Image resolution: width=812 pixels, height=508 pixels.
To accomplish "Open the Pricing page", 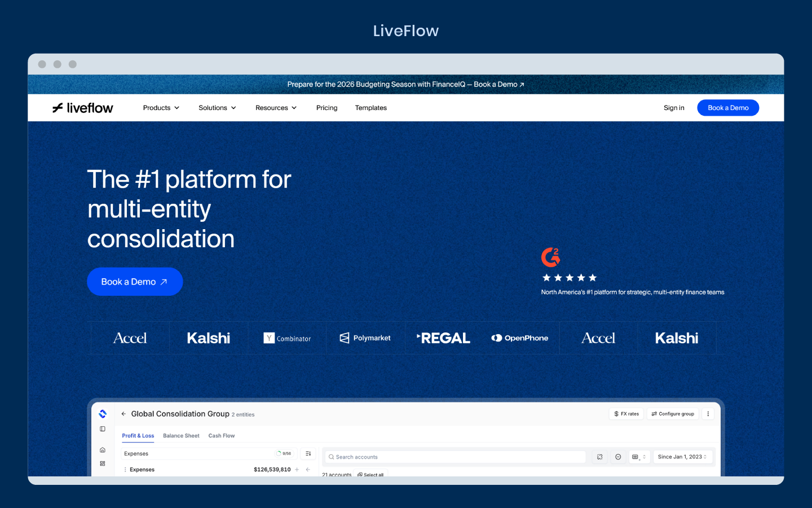I will coord(327,108).
